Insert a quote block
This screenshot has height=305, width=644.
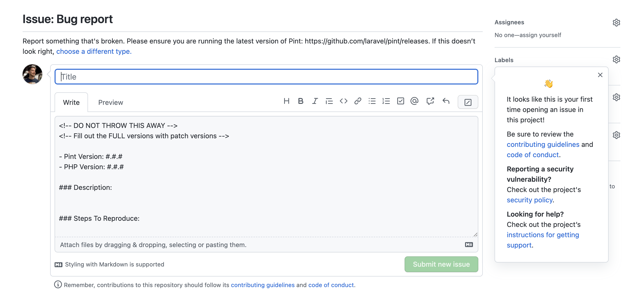[329, 101]
